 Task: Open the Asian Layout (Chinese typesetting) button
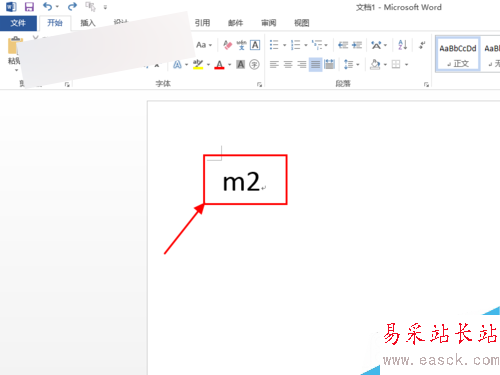click(x=379, y=45)
